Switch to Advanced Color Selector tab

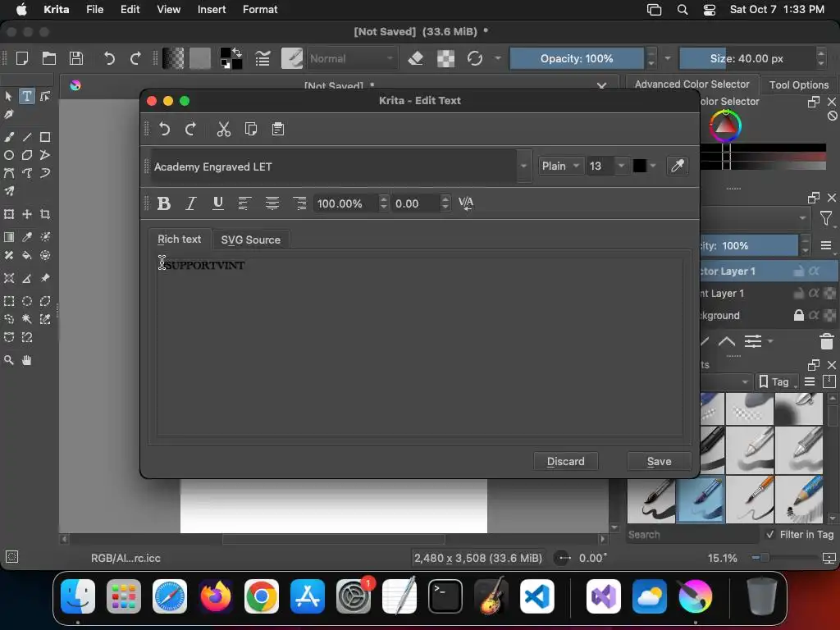tap(692, 84)
